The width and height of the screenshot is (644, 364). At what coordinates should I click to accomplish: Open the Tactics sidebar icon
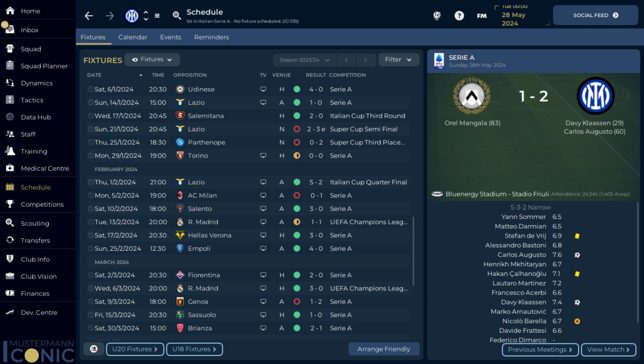coord(10,100)
